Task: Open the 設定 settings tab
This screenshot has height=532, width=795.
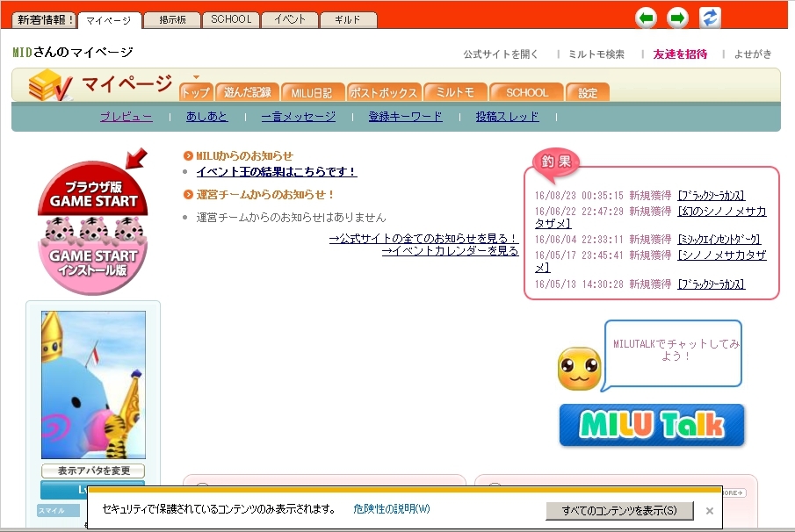Action: click(587, 92)
